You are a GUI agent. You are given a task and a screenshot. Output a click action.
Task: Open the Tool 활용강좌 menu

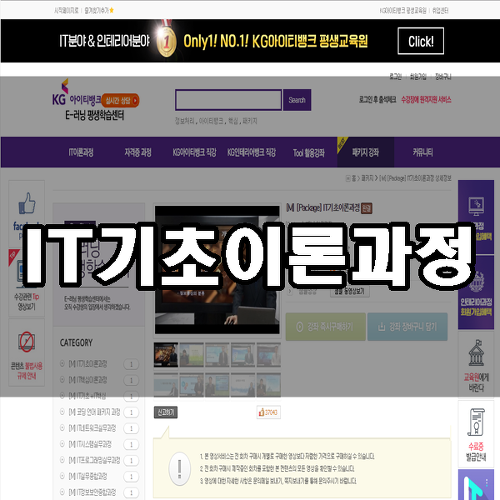[x=309, y=153]
